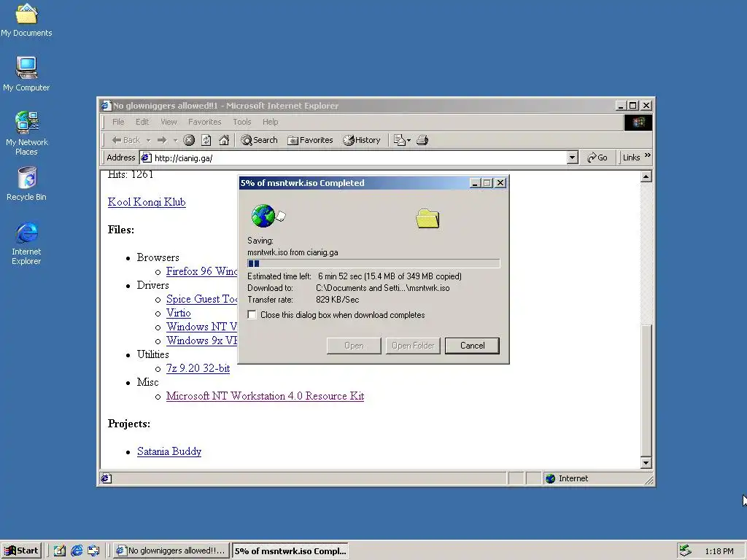Viewport: 747px width, 560px height.
Task: Open the Tools menu
Action: 242,122
